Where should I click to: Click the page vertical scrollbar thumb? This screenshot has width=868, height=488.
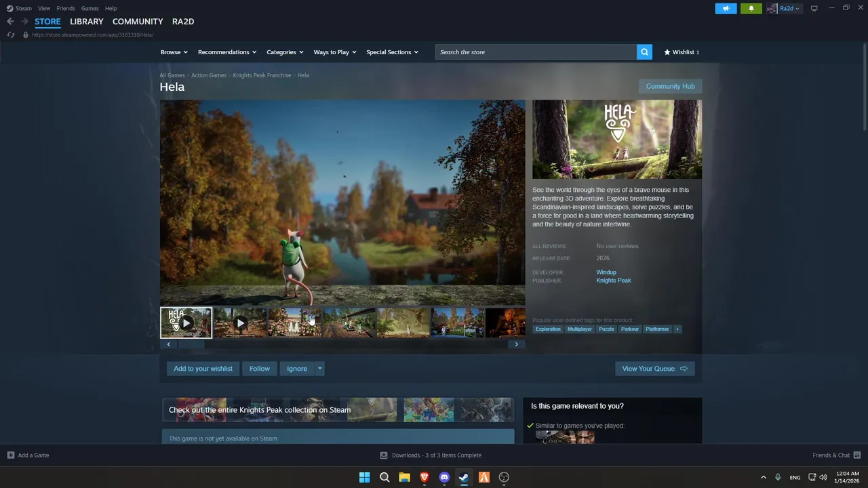[x=865, y=88]
